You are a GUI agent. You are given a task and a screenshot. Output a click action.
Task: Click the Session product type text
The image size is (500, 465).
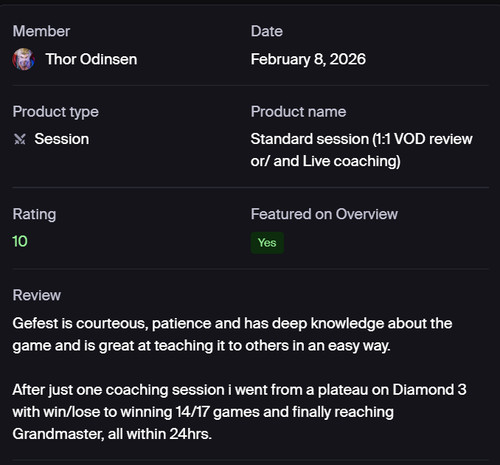pos(62,139)
